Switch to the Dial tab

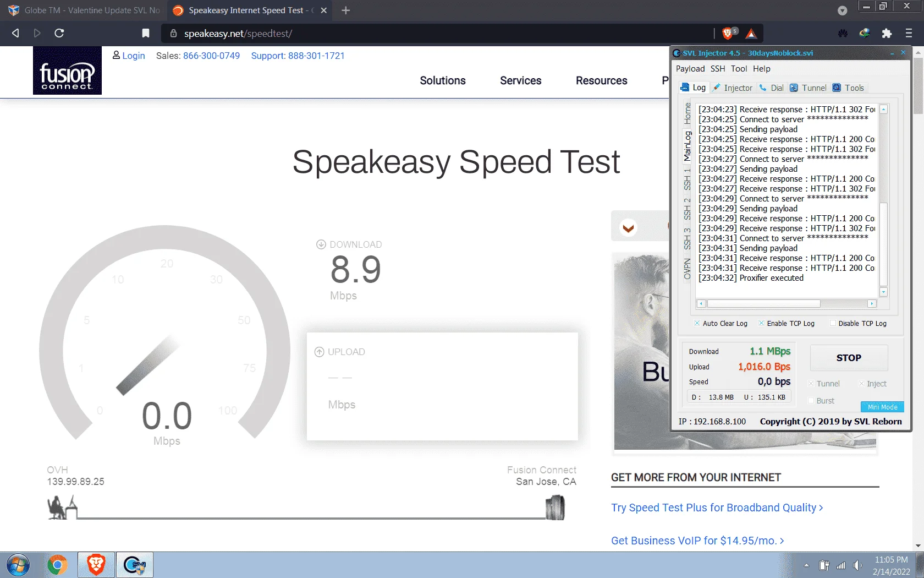point(772,88)
